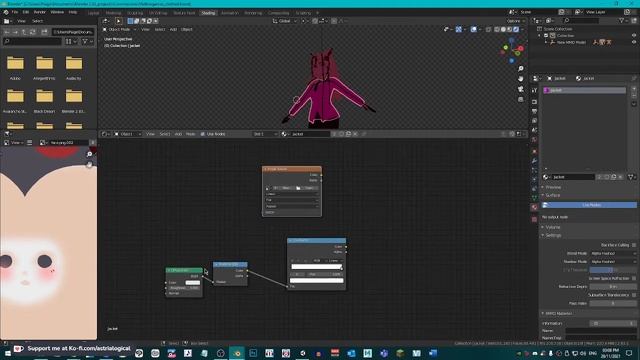This screenshot has width=640, height=360.
Task: Switch to the Layout workspace tab
Action: [93, 13]
